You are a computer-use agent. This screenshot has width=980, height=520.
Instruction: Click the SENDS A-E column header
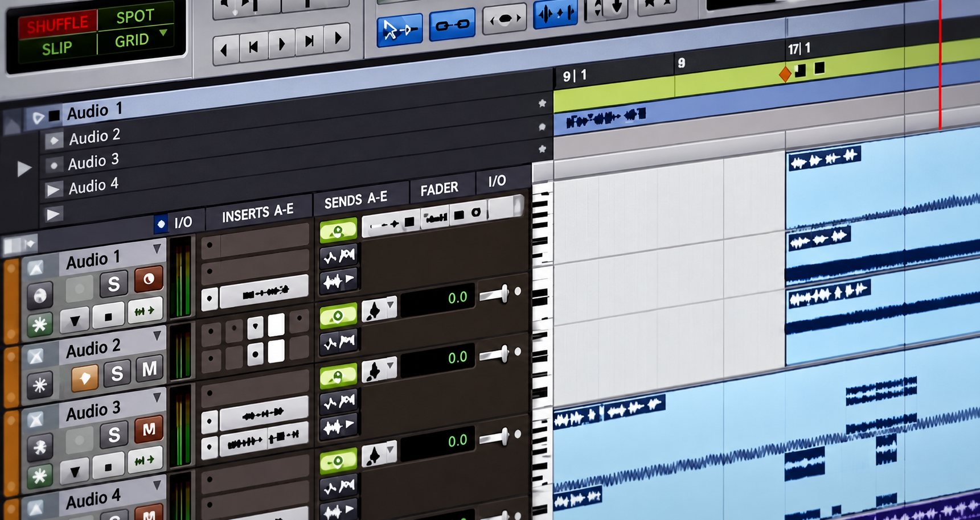[356, 199]
